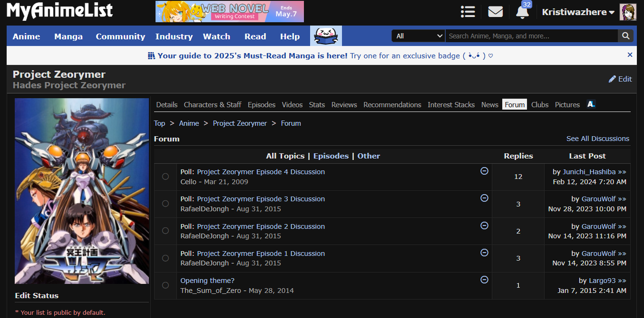Switch to the Reviews tab

[344, 104]
